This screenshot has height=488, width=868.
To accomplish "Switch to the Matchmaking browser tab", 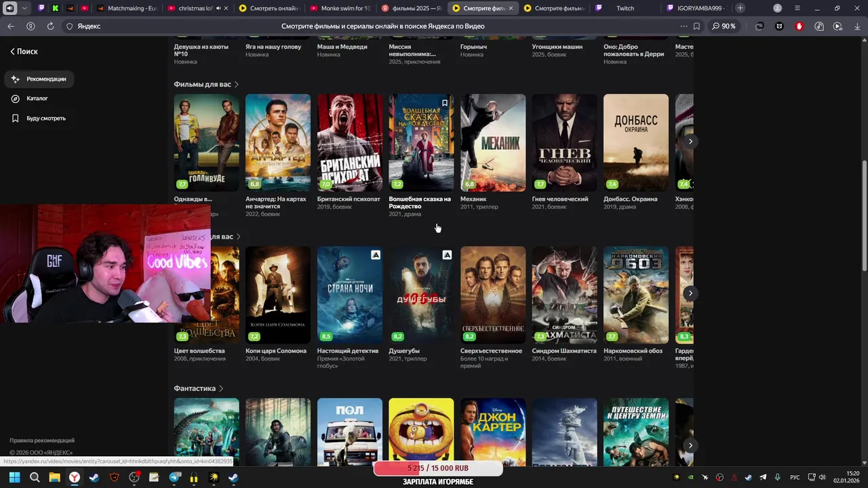I will [x=127, y=8].
